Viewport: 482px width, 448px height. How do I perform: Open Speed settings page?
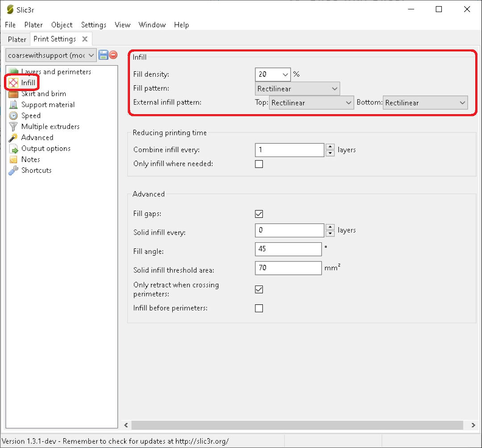pyautogui.click(x=31, y=116)
